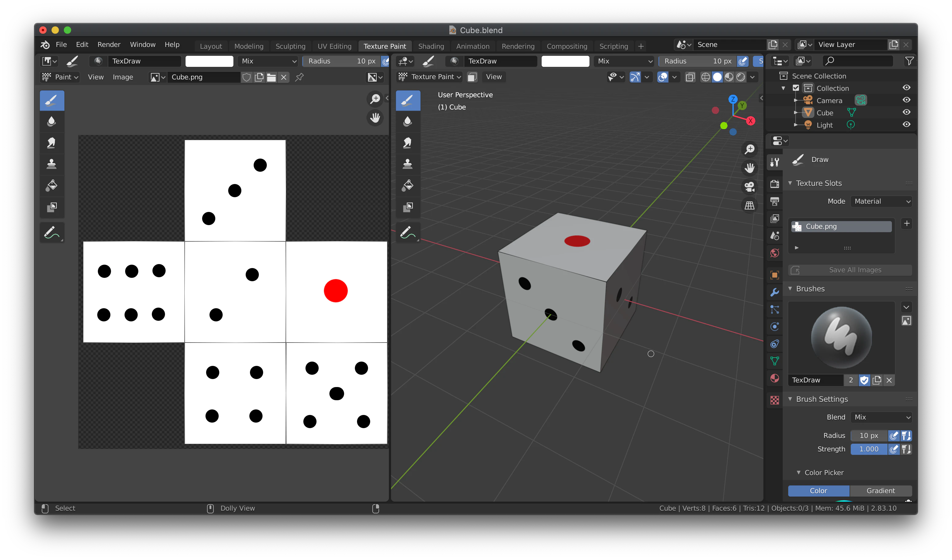The width and height of the screenshot is (952, 560).
Task: Click the pan hand icon in 3D viewport
Action: [x=750, y=167]
